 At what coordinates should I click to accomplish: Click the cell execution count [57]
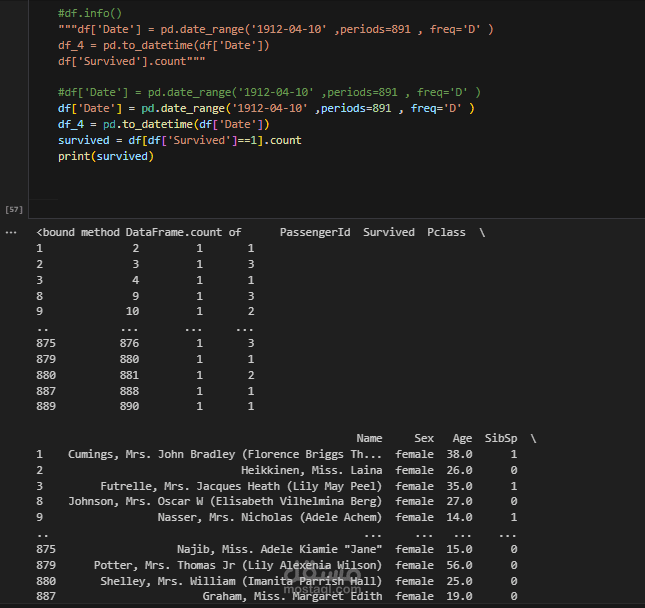click(x=14, y=209)
